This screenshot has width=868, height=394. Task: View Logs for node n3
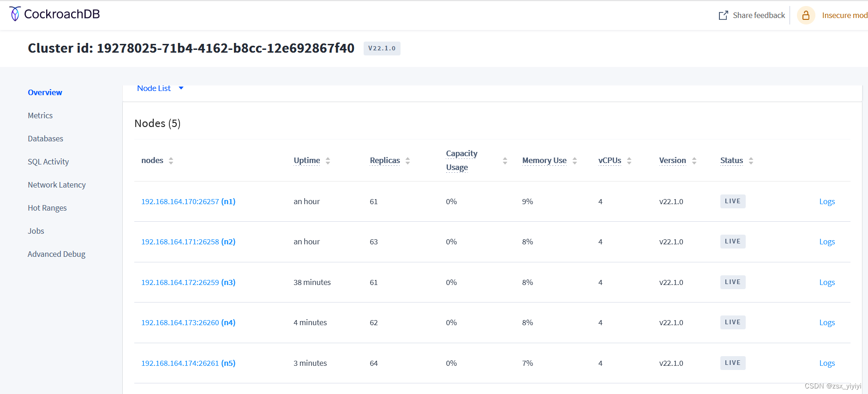[827, 282]
